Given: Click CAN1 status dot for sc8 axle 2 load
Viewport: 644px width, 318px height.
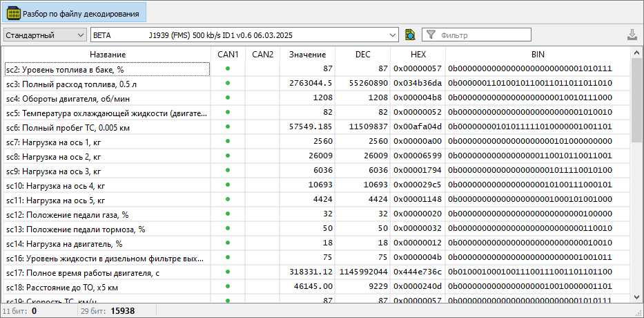Looking at the screenshot, I should (227, 156).
